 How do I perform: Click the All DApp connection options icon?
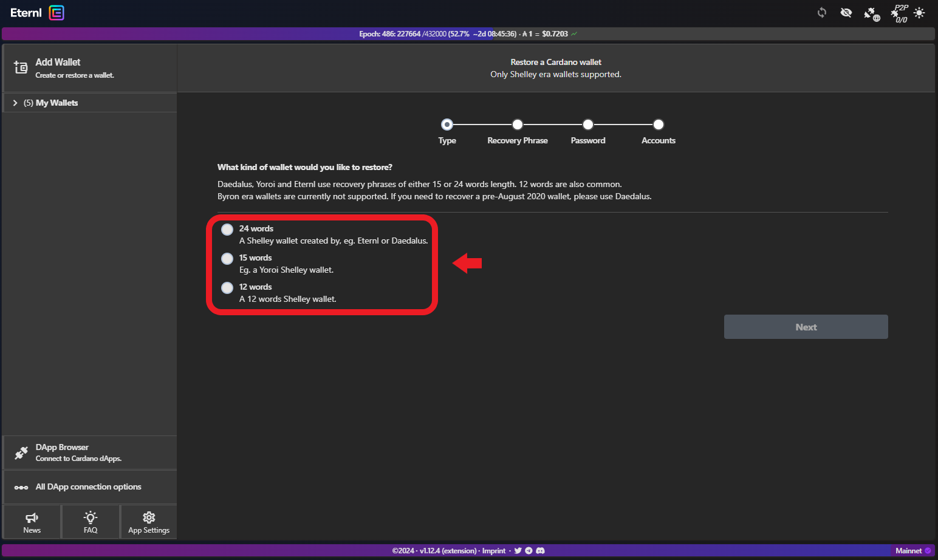[x=21, y=487]
